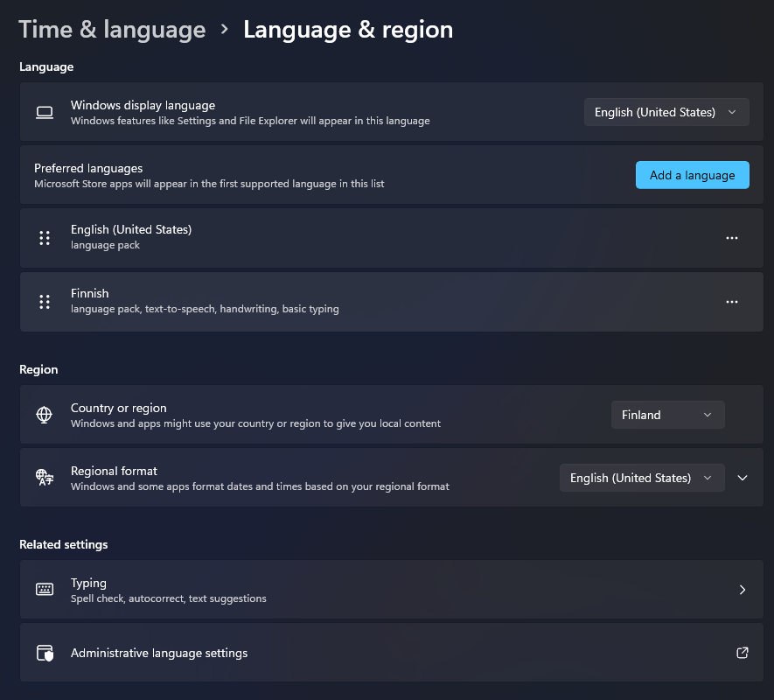This screenshot has height=700, width=774.
Task: Open Administrative language settings row text
Action: [x=159, y=653]
